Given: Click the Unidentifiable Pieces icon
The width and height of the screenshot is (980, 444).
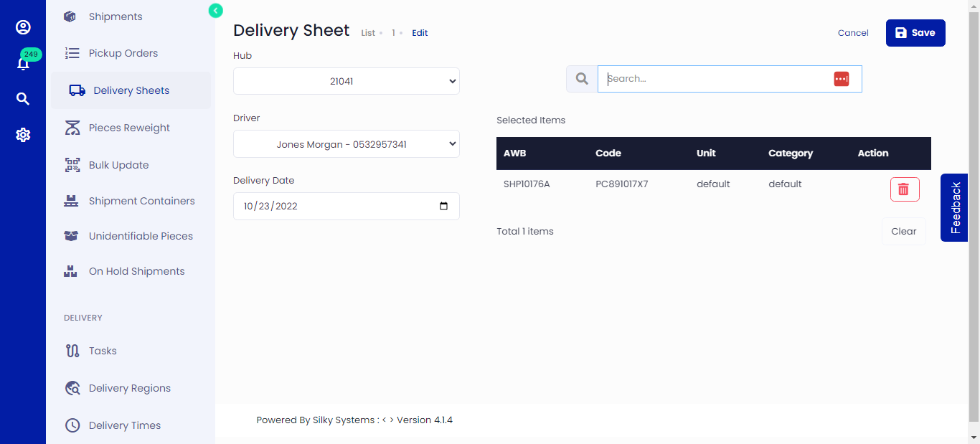Looking at the screenshot, I should click(x=72, y=235).
